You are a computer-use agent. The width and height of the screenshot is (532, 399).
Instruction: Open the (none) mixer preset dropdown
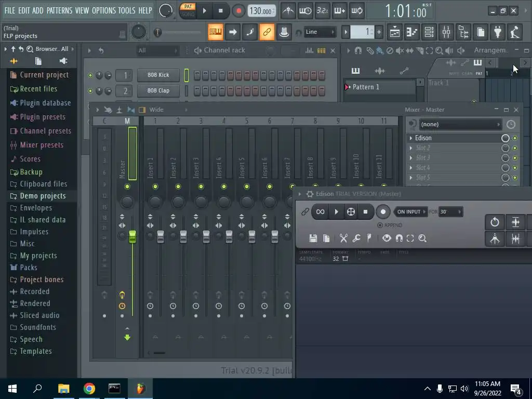coord(460,125)
